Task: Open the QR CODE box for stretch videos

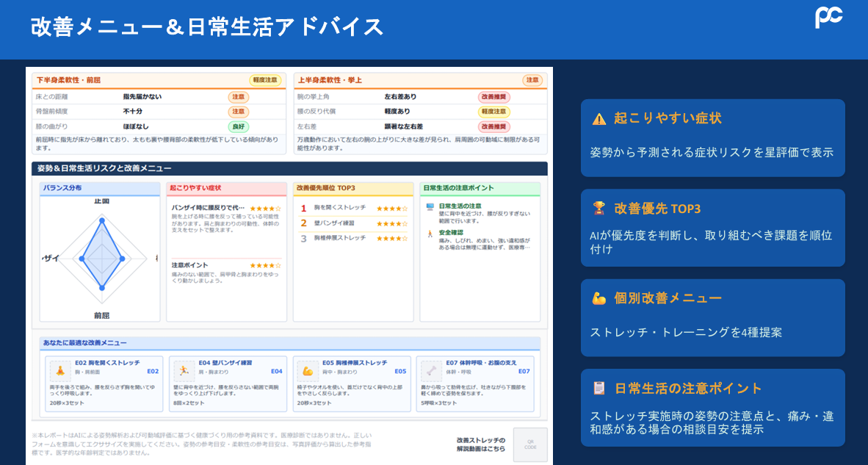Action: pos(530,444)
